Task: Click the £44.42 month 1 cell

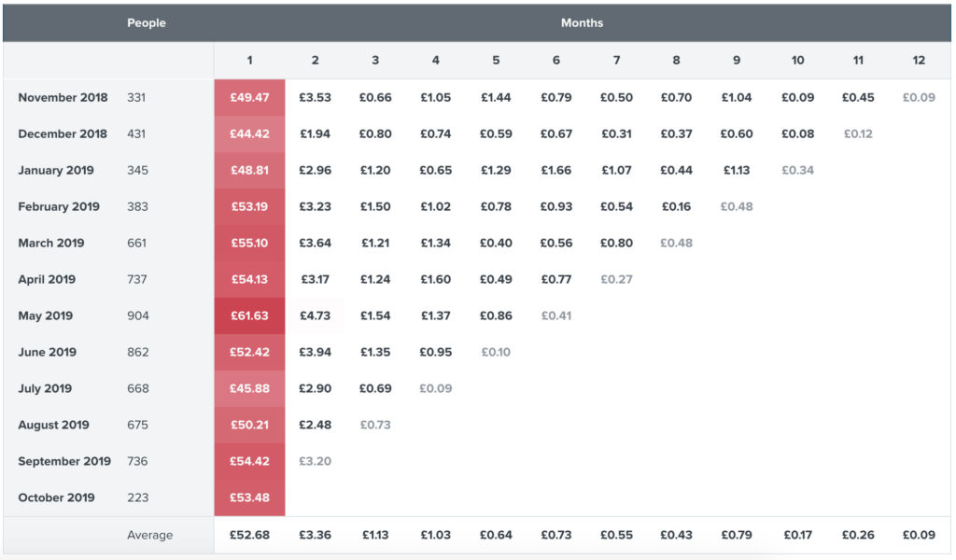Action: click(x=249, y=134)
